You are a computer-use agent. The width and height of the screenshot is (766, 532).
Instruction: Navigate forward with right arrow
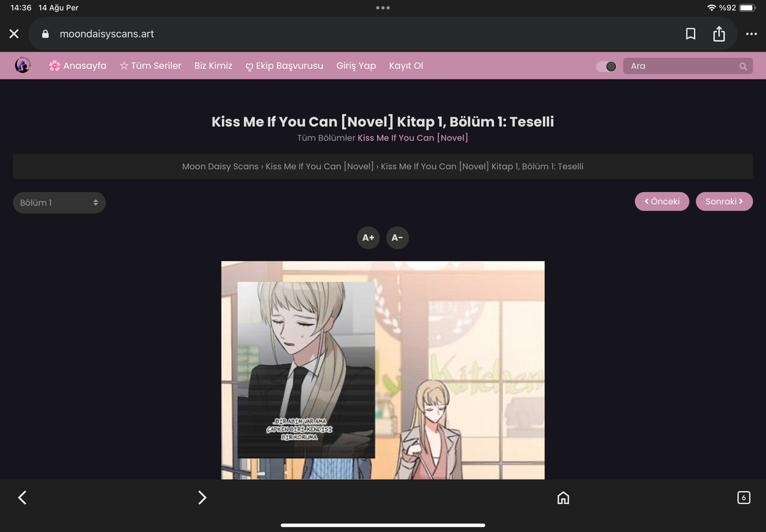(202, 498)
